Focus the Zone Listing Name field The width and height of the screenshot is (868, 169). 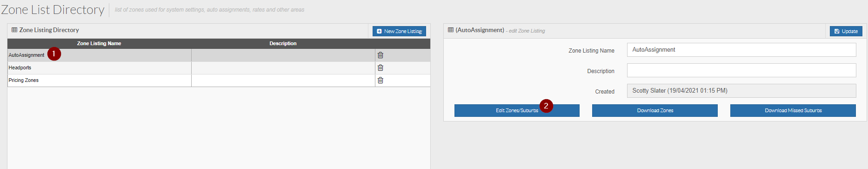741,50
